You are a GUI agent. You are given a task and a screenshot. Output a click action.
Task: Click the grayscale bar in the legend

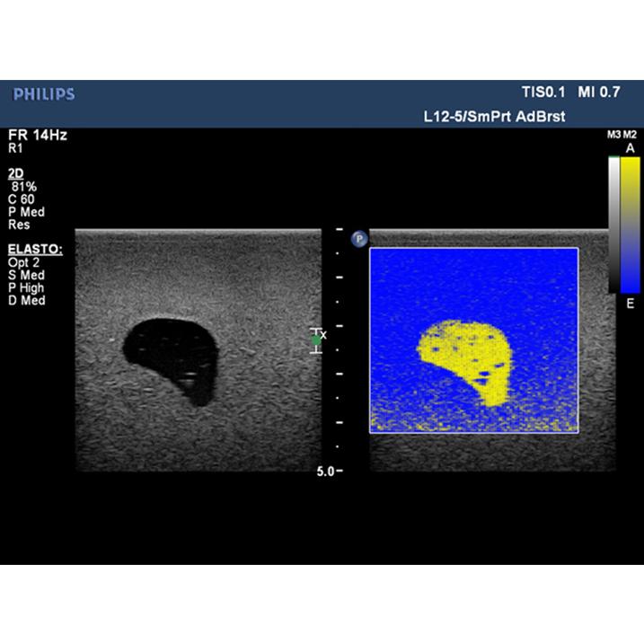613,225
